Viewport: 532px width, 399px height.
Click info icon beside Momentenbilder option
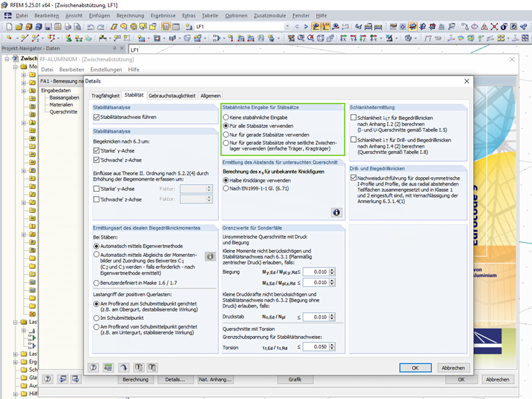click(210, 256)
